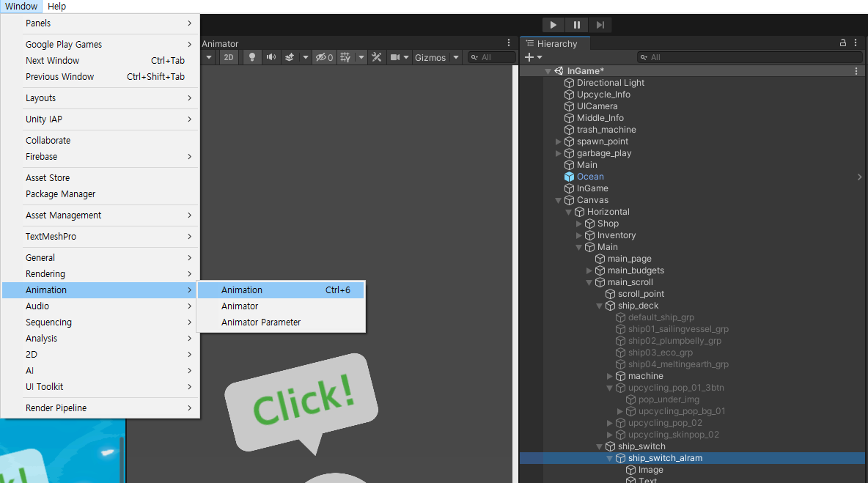Viewport: 868px width, 483px height.
Task: Expand Inventory object in Hierarchy
Action: (x=578, y=235)
